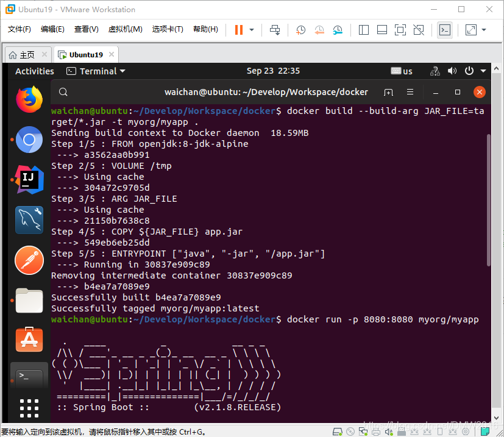504x437 pixels.
Task: Open the 编辑(E) menu
Action: tap(52, 29)
